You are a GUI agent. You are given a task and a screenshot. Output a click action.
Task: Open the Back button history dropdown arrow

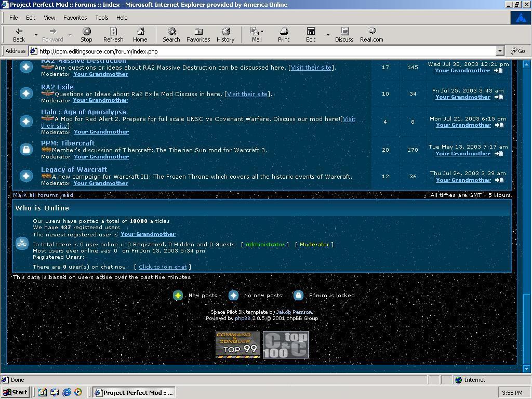pos(36,35)
